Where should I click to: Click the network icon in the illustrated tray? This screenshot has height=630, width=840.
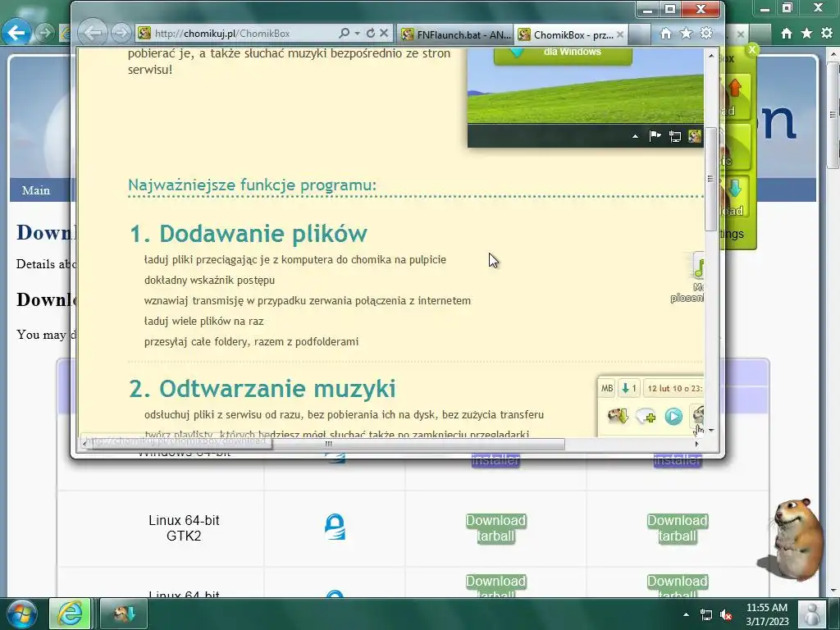675,137
